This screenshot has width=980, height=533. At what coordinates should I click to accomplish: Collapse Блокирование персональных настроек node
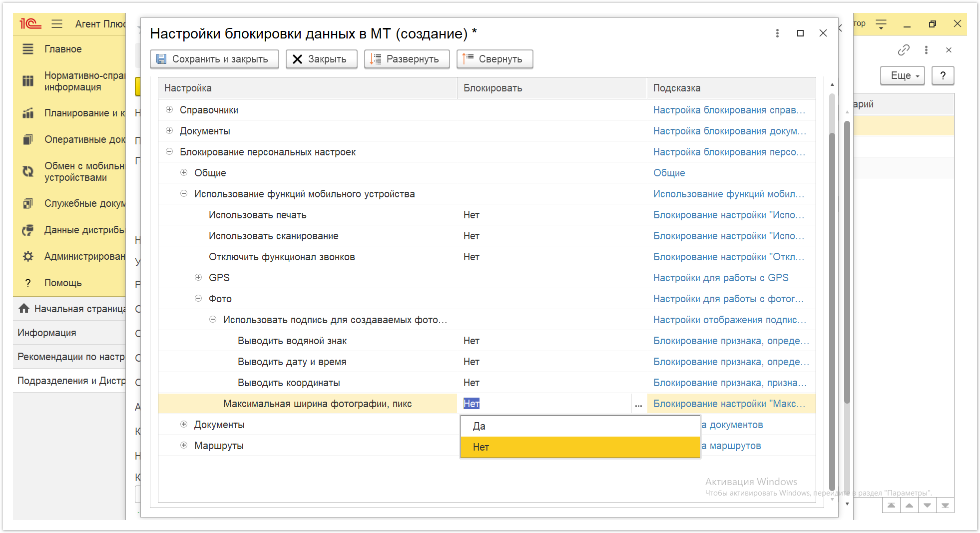pyautogui.click(x=169, y=151)
